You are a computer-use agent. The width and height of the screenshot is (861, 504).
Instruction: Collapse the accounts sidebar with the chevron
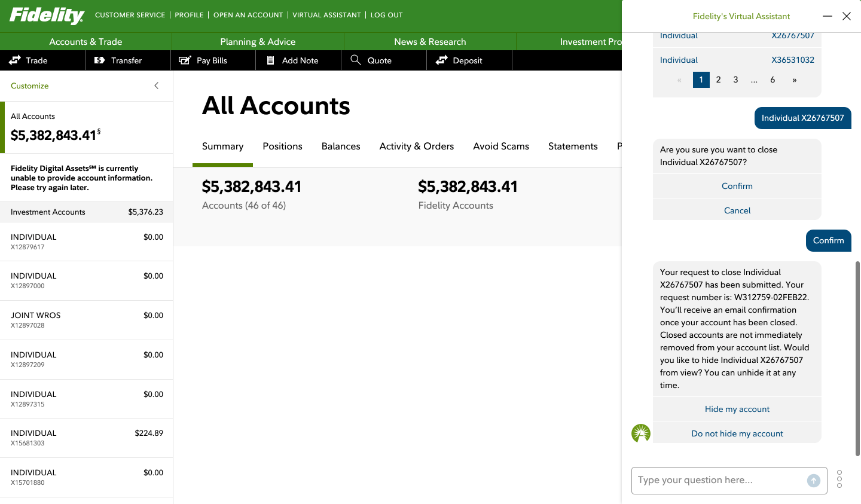pos(157,85)
